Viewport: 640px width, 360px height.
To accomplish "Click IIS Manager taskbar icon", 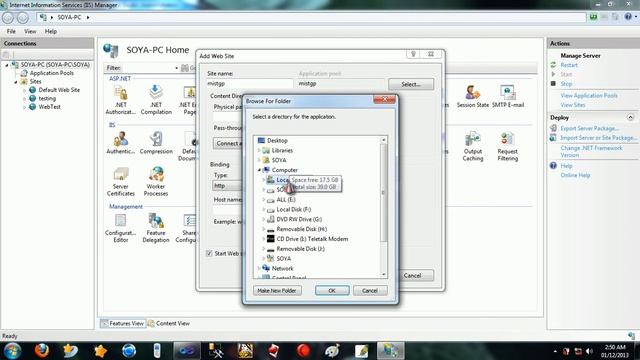I will tap(390, 351).
